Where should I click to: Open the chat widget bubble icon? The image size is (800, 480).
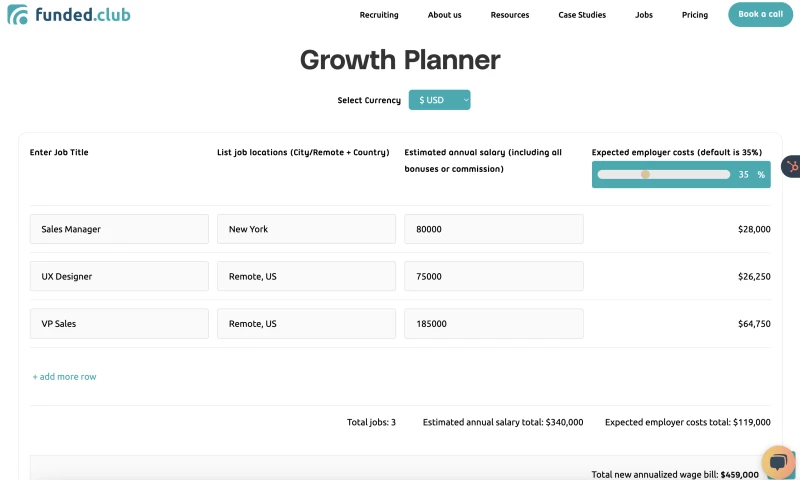click(778, 462)
